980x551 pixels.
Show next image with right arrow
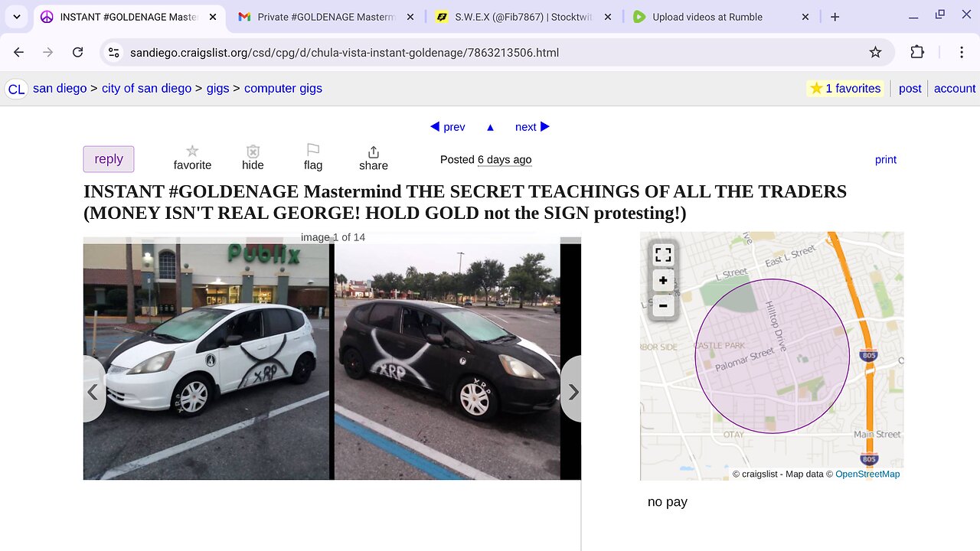(x=571, y=392)
